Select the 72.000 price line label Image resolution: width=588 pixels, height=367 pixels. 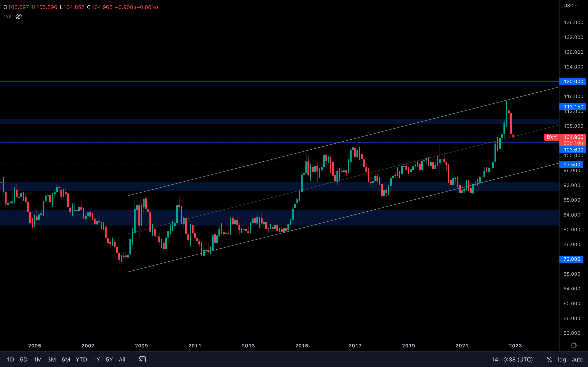click(x=571, y=259)
